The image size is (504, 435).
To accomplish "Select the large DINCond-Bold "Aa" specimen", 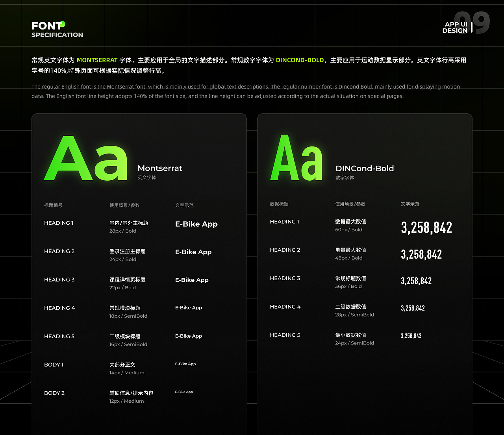I will pyautogui.click(x=296, y=158).
